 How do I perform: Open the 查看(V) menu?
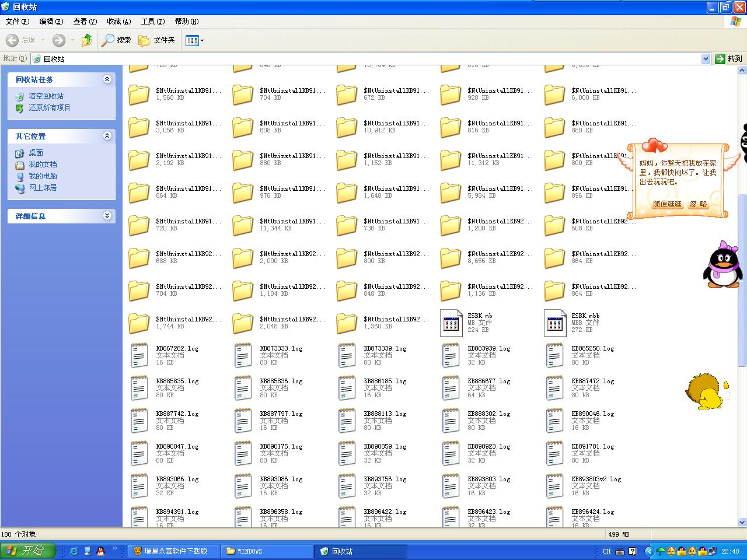[x=85, y=22]
